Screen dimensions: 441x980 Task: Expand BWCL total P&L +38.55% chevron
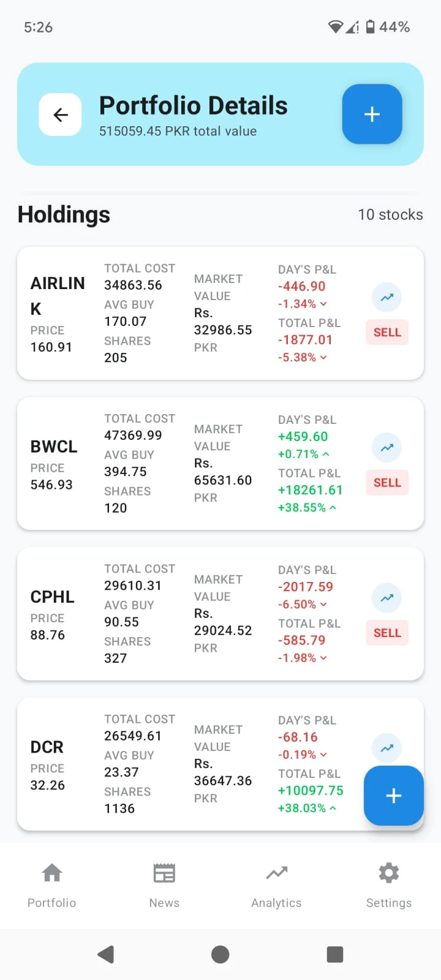[333, 508]
